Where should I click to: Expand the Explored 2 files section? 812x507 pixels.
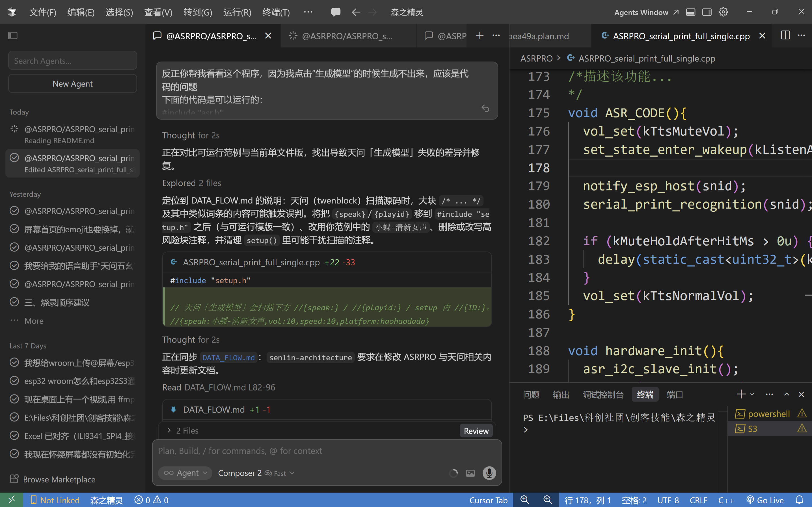click(x=191, y=183)
